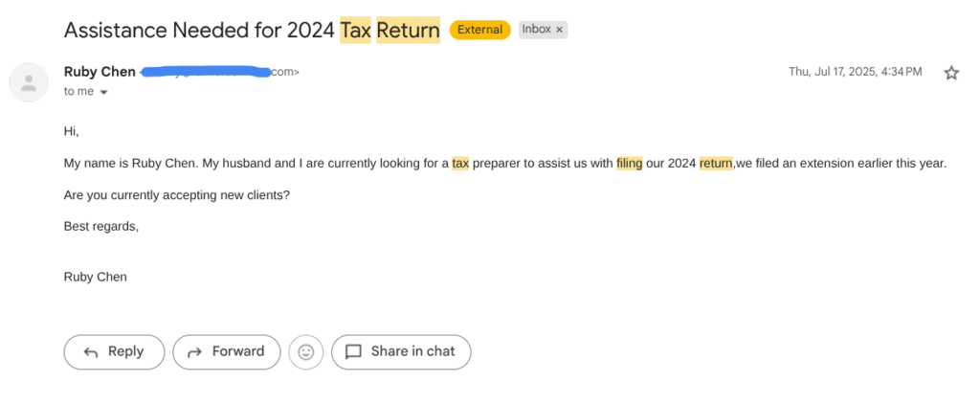The image size is (980, 404).
Task: Click the email subject "Assistance Needed for 2024"
Action: [199, 31]
